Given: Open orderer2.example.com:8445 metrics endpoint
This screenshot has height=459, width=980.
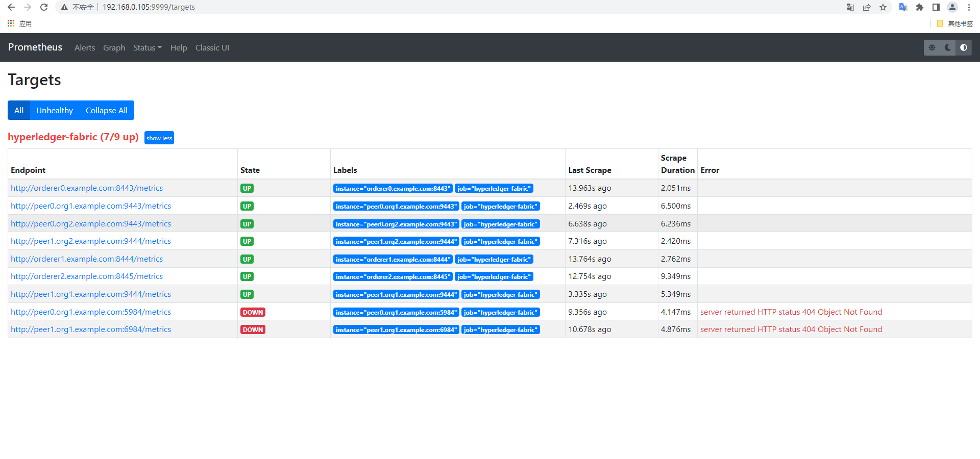Looking at the screenshot, I should [87, 276].
